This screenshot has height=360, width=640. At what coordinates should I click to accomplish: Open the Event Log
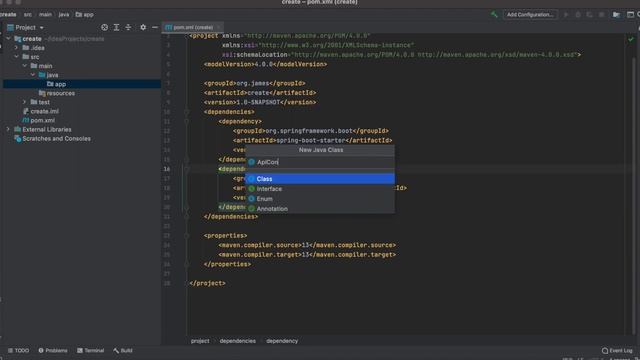click(617, 350)
